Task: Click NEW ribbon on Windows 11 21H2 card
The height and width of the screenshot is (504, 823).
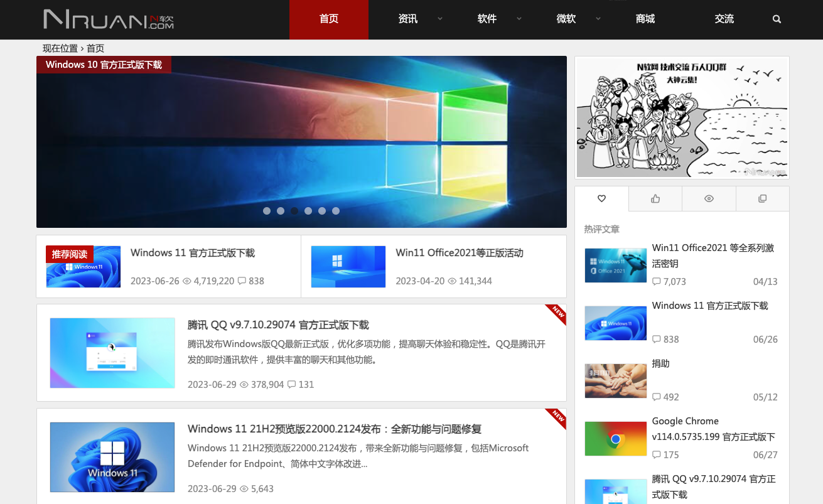Action: (556, 417)
